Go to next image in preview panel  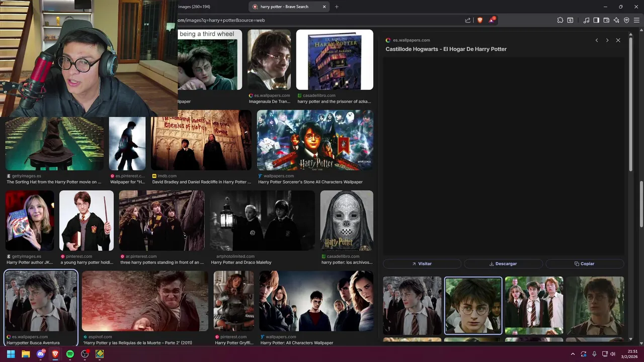[607, 40]
